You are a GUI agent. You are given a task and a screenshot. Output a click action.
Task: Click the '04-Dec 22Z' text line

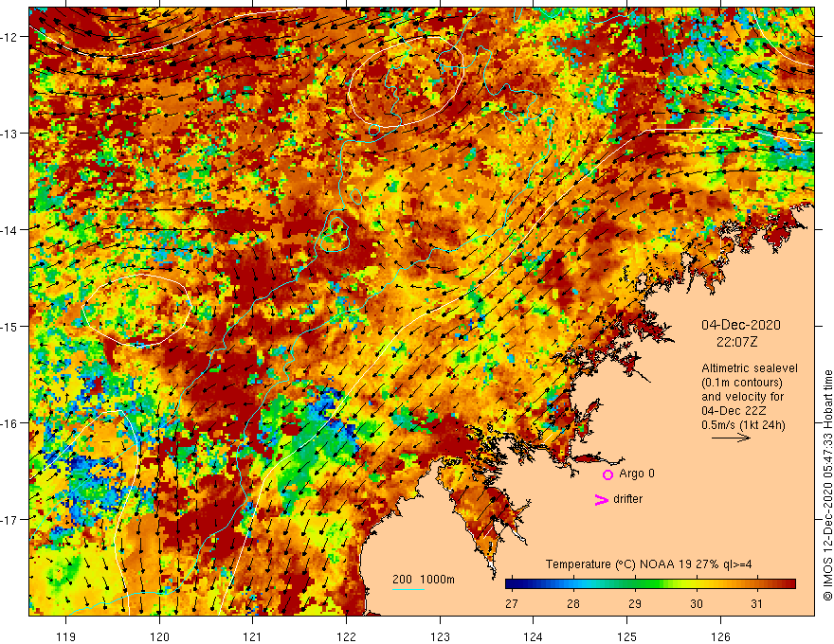point(735,411)
